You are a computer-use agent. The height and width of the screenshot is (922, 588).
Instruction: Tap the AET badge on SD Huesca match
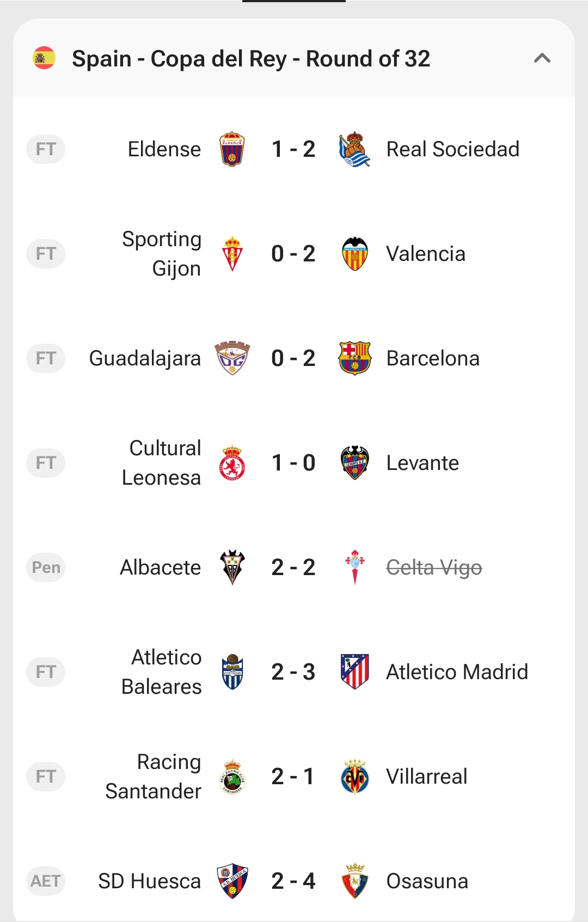46,881
